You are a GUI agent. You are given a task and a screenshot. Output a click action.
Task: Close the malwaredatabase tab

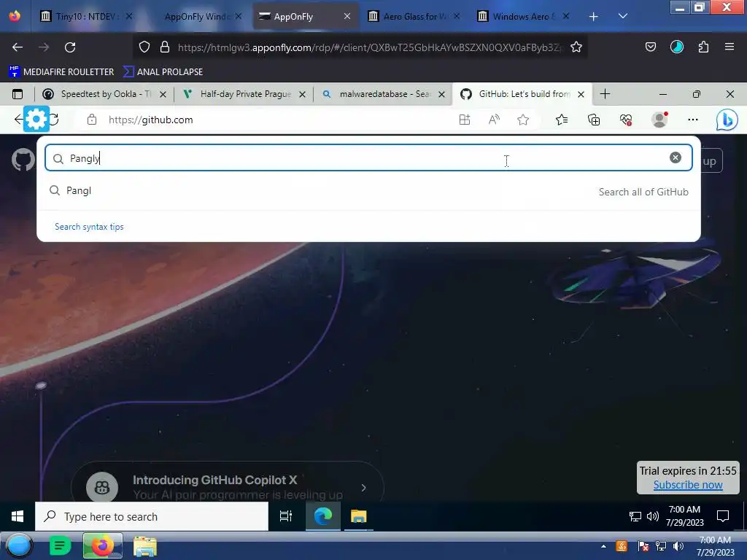point(441,94)
